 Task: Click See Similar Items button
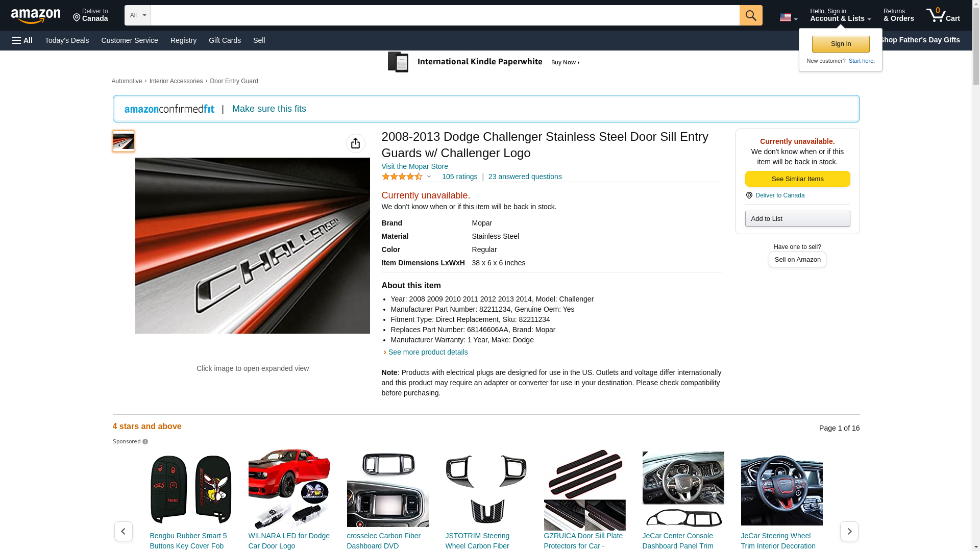pyautogui.click(x=797, y=179)
